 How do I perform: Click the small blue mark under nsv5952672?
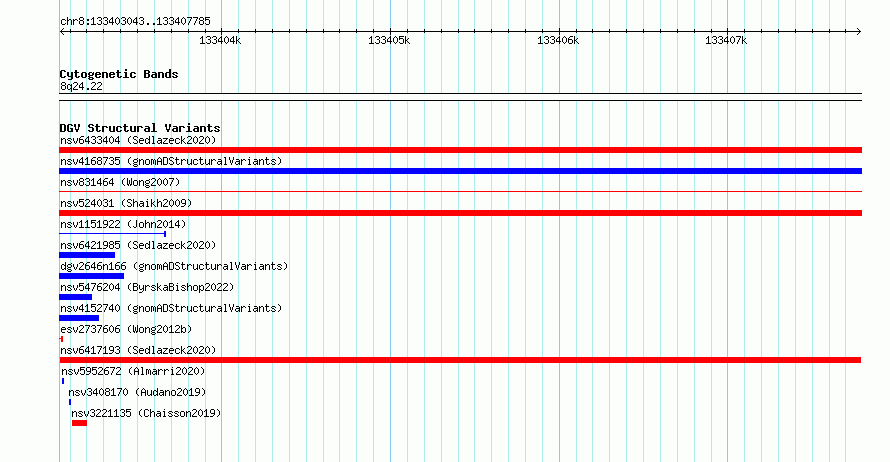tap(63, 381)
